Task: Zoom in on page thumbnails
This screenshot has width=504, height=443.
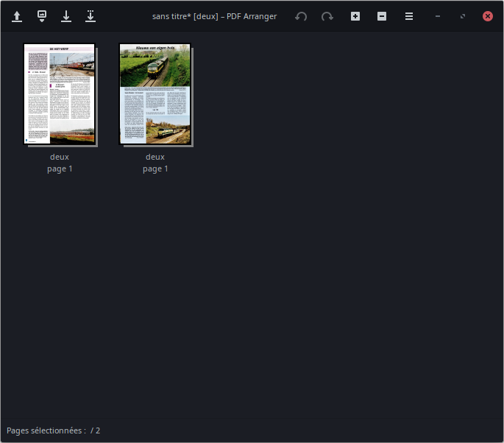Action: (355, 16)
